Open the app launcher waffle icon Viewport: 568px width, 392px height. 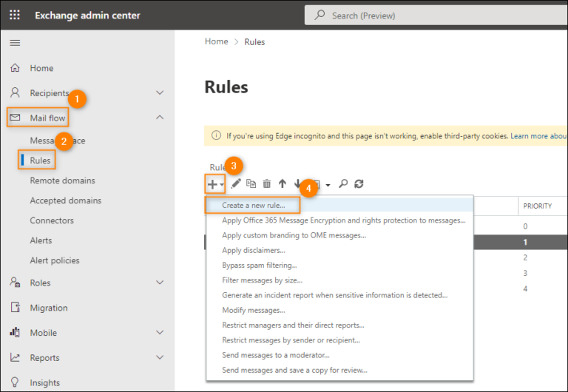pos(15,15)
